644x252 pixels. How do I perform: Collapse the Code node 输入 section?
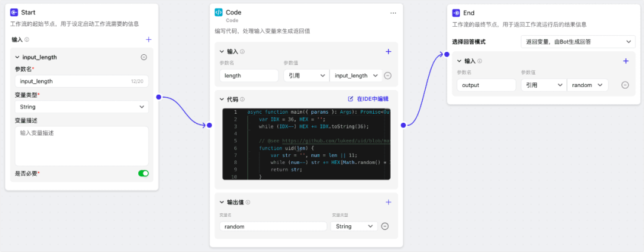pos(222,52)
